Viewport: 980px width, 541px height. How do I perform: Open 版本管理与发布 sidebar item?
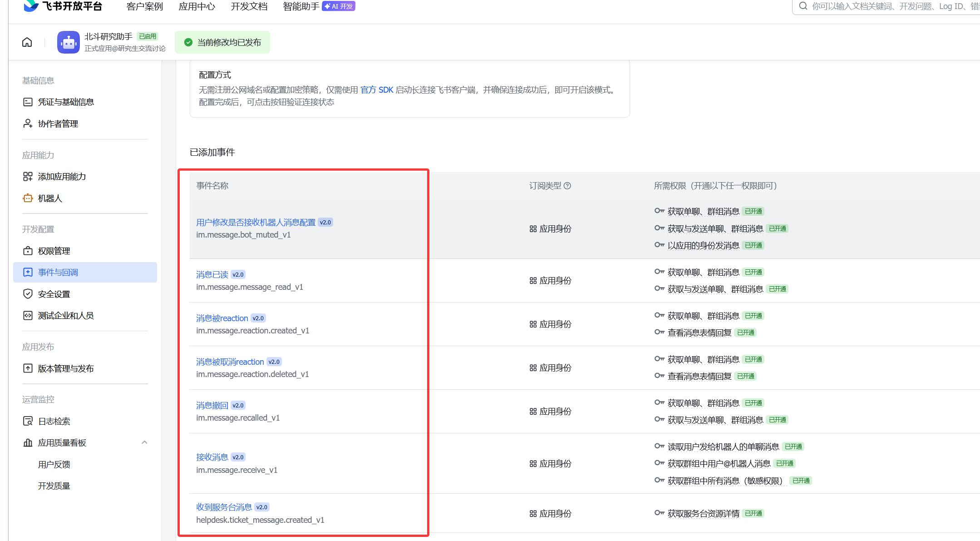[65, 368]
